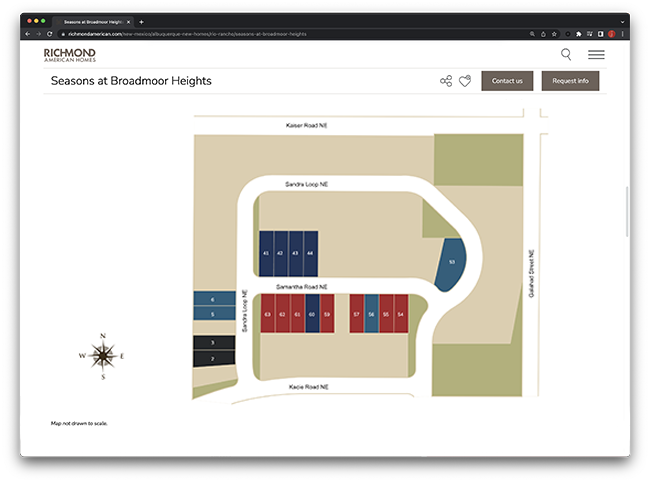Select lot 6 on the site map
Screen dimensions: 650x482
click(214, 299)
